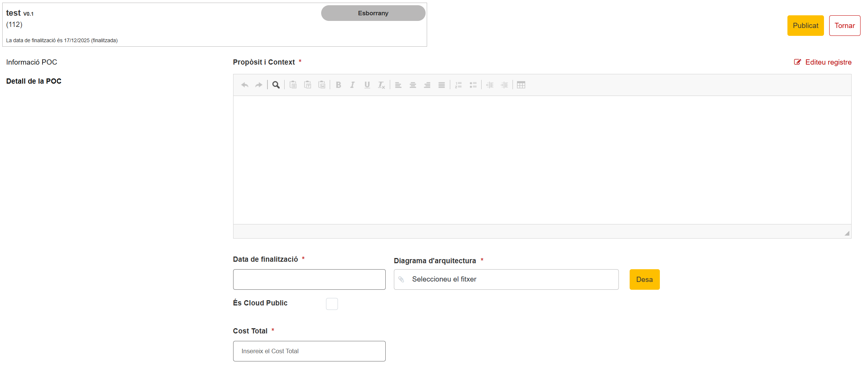Enable the És Cloud Public checkbox
868x376 pixels.
[332, 304]
